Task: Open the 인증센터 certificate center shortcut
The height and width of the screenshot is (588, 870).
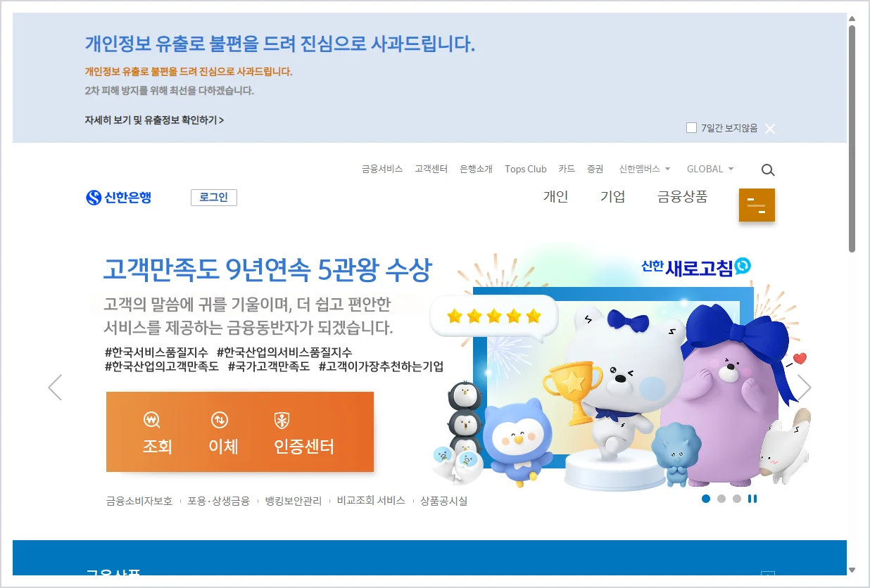Action: [304, 433]
